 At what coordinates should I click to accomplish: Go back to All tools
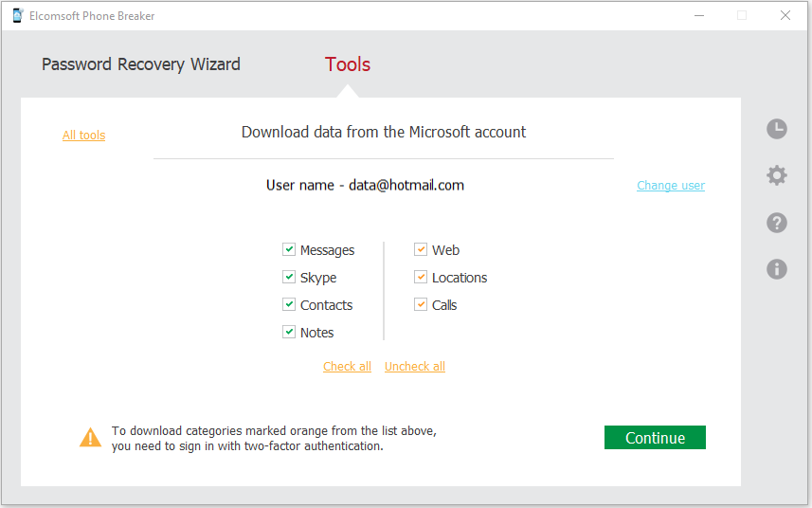(84, 136)
